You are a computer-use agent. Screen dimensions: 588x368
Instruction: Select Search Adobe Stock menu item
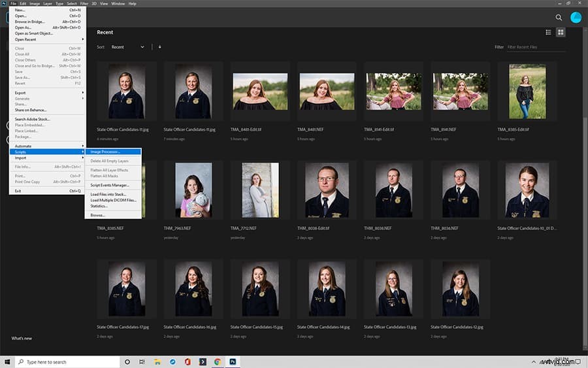click(x=47, y=119)
